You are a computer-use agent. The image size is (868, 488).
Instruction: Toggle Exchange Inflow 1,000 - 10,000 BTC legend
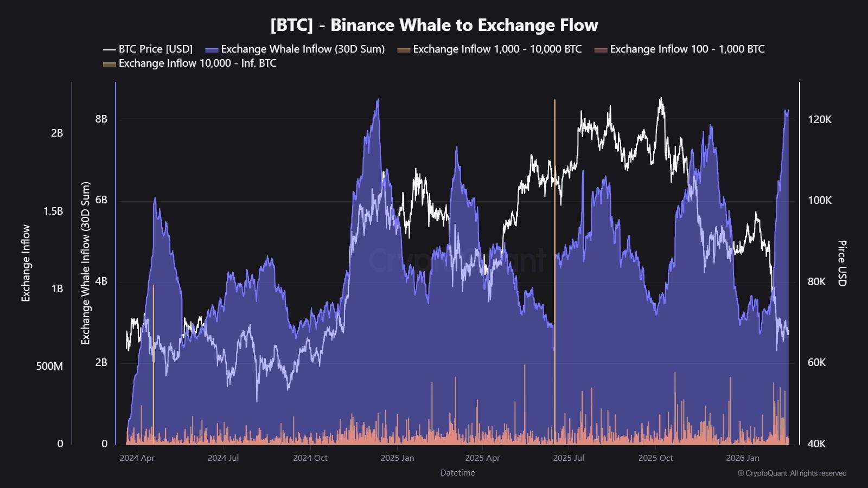497,49
